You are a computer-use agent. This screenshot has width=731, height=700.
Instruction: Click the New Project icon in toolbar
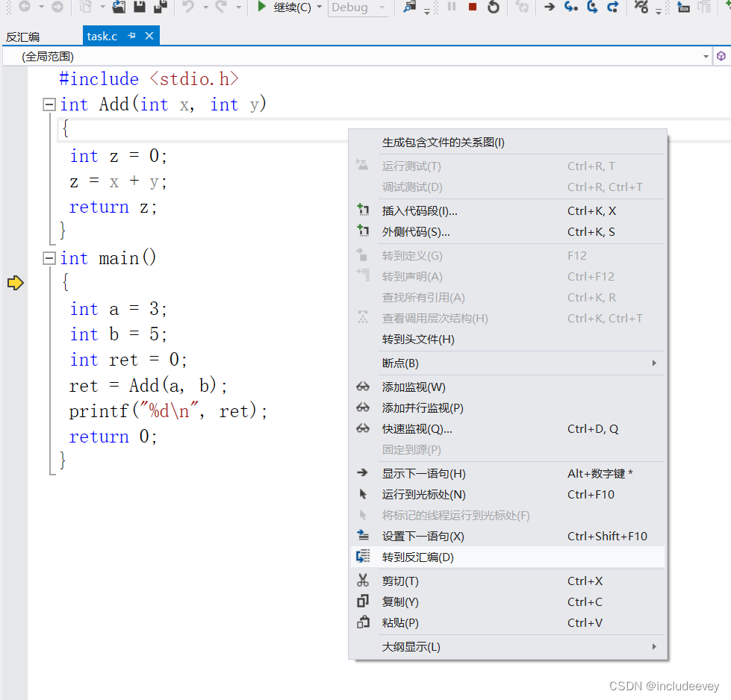coord(86,7)
